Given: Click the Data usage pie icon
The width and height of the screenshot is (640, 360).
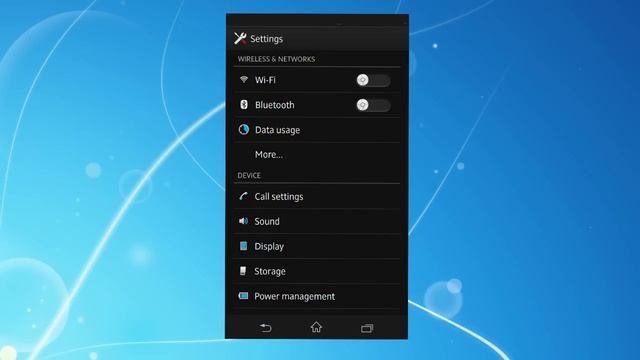Looking at the screenshot, I should click(x=244, y=129).
